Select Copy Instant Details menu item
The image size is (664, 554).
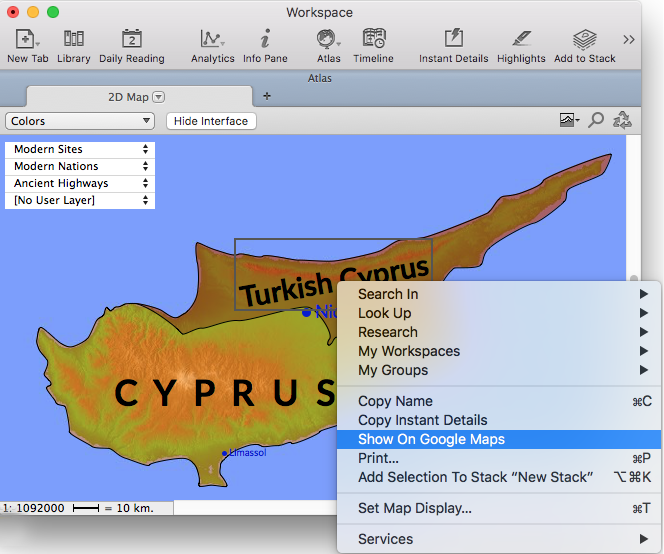point(422,420)
